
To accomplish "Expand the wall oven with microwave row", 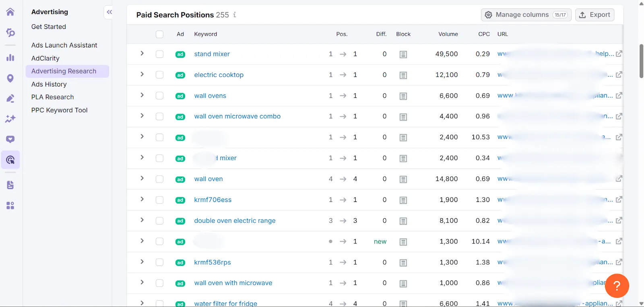I will point(142,282).
